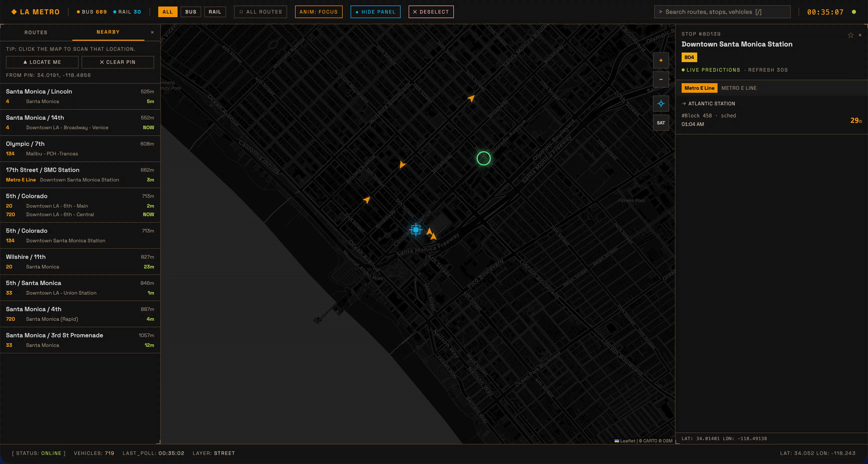This screenshot has width=868, height=464.
Task: Click CLEAR PIN button
Action: [x=118, y=62]
